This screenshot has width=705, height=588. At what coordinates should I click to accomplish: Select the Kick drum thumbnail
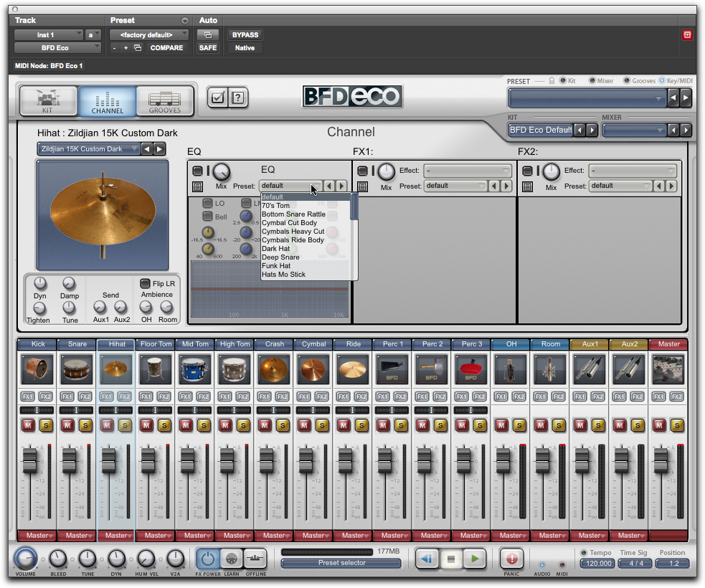pos(37,369)
